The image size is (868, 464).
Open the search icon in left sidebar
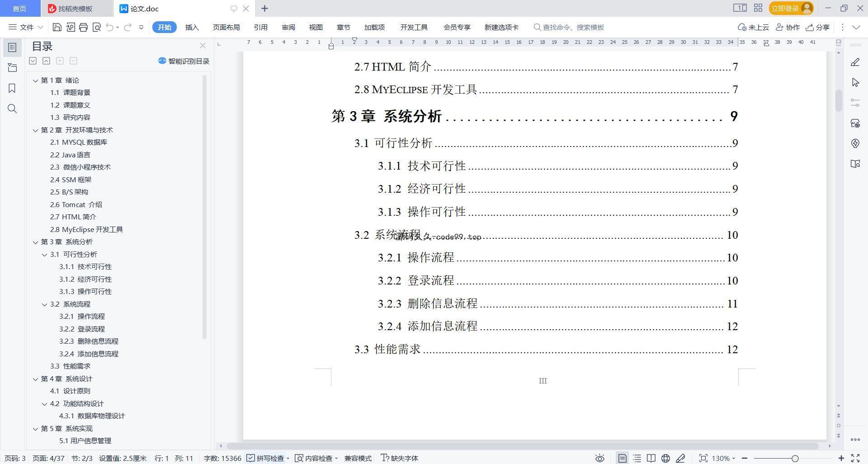(x=12, y=109)
